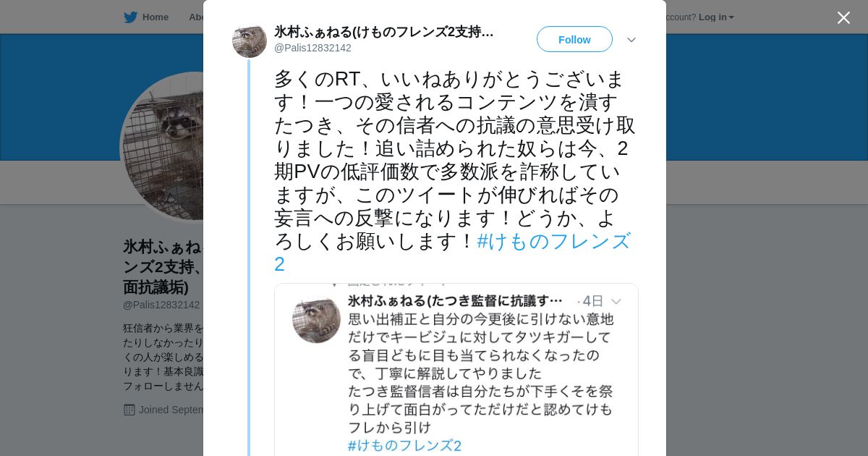Select the main tweet text body
This screenshot has height=456, width=868.
(x=455, y=172)
